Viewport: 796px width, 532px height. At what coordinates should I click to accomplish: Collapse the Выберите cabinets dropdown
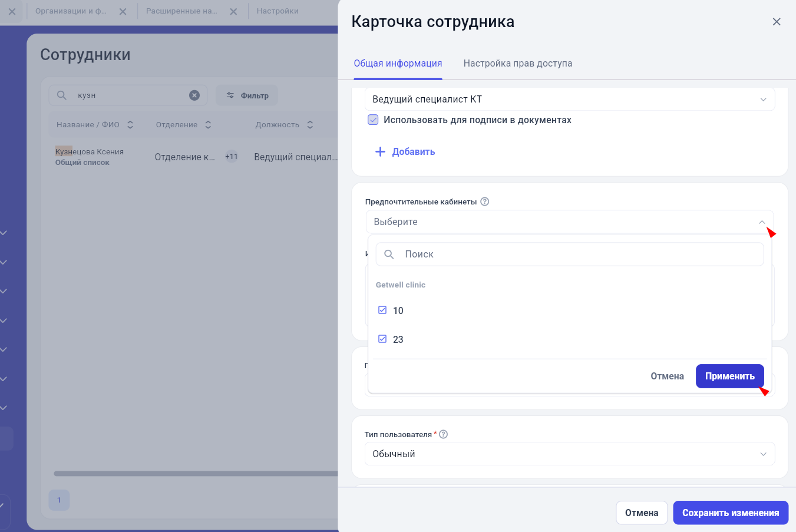(x=762, y=222)
